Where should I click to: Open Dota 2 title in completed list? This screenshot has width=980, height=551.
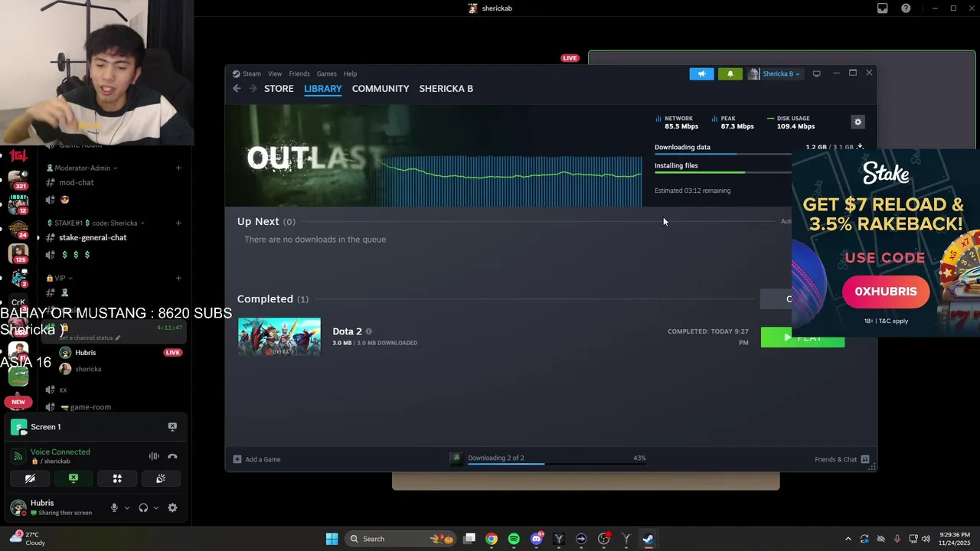tap(347, 331)
